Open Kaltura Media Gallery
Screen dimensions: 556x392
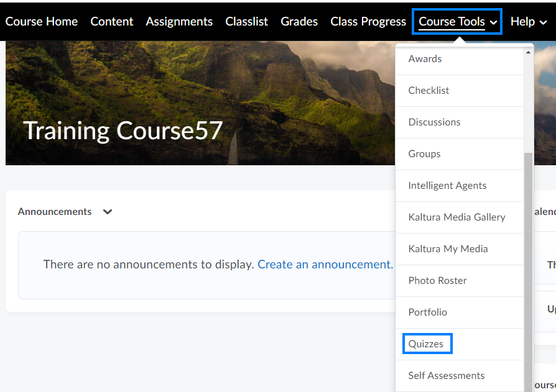coord(456,217)
